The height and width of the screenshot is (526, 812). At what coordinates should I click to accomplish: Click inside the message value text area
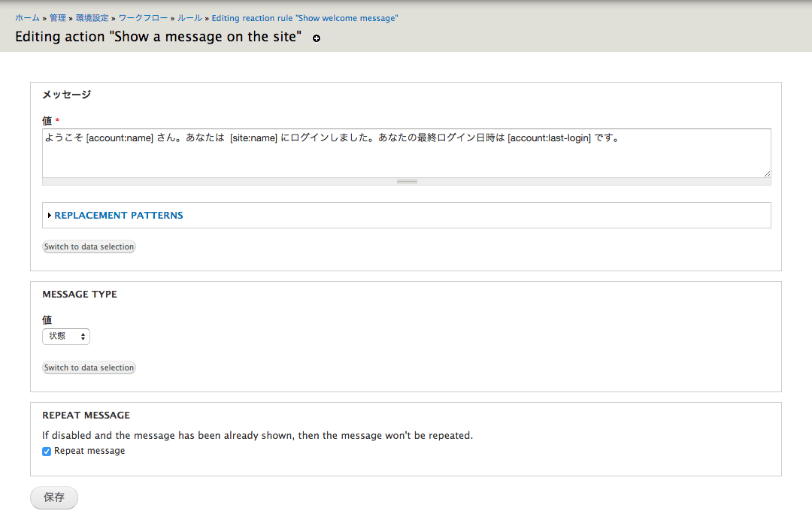click(406, 158)
